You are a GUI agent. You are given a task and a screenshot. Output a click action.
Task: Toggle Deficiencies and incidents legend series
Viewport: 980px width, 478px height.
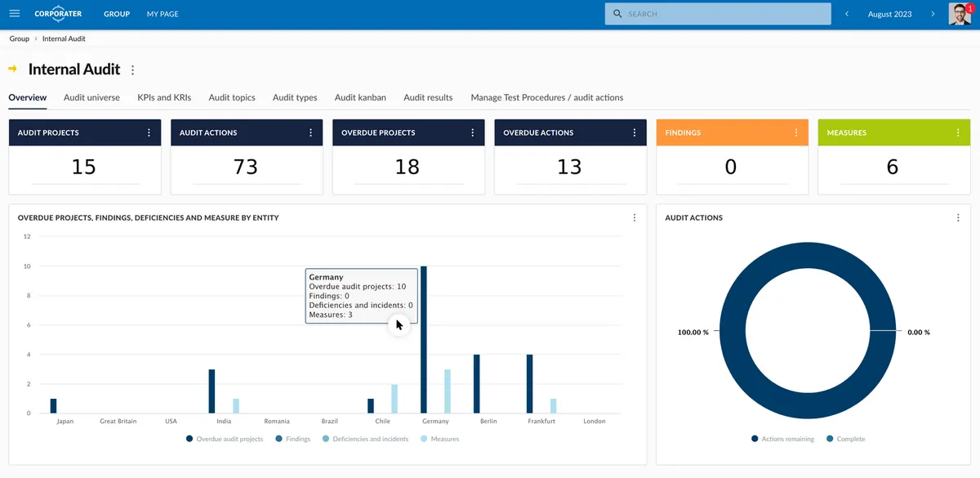point(365,439)
